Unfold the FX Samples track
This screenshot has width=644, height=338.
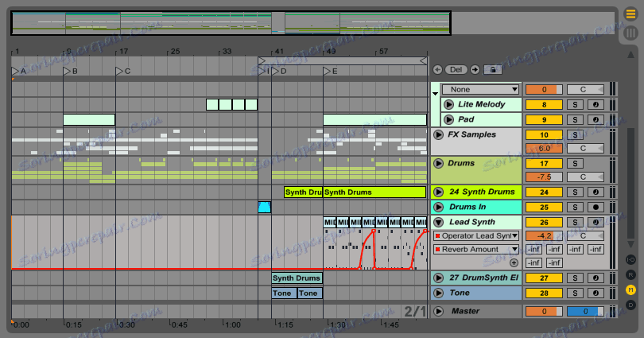pos(438,134)
